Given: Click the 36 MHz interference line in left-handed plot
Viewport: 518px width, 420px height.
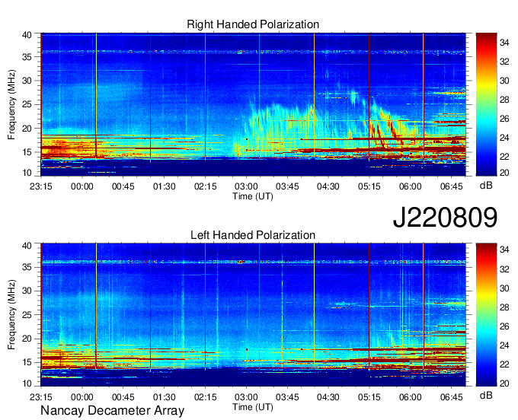Looking at the screenshot, I should point(253,262).
